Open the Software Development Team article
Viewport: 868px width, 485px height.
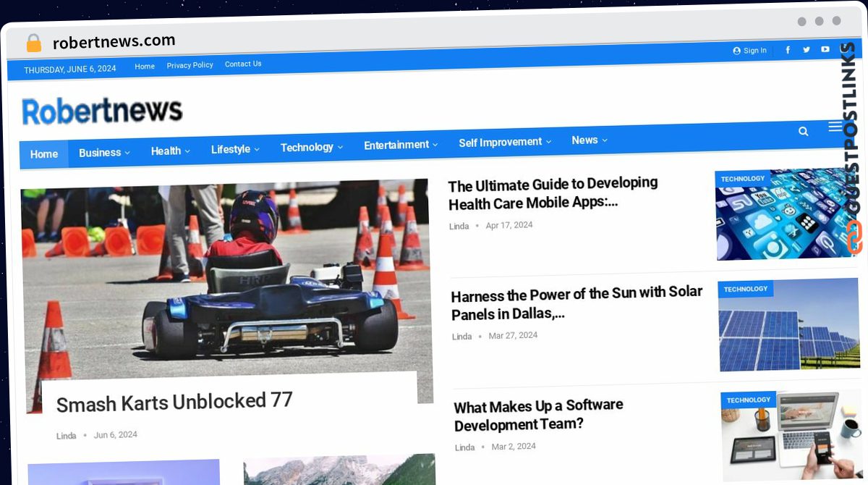(538, 415)
